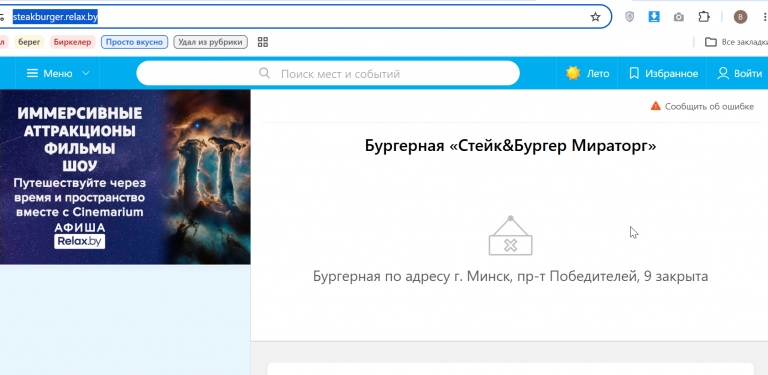Viewport: 768px width, 375px height.
Task: Open the Удал из рубрики bookmark group
Action: pyautogui.click(x=211, y=42)
